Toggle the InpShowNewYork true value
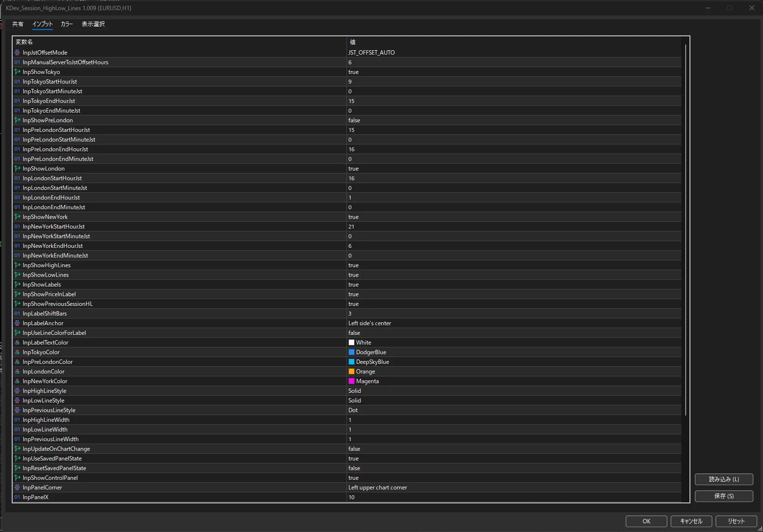 [514, 217]
